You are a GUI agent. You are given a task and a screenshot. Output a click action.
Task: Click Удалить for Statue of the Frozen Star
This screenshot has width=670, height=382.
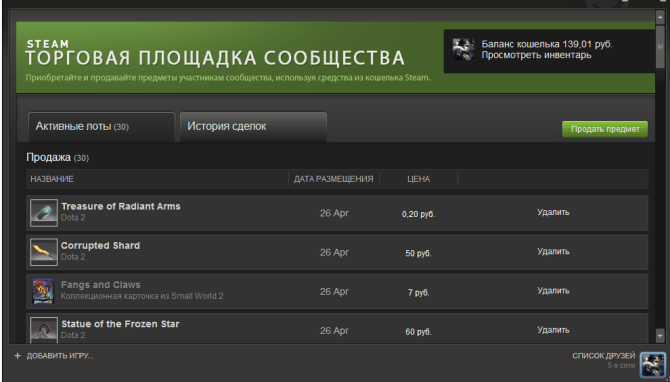553,330
